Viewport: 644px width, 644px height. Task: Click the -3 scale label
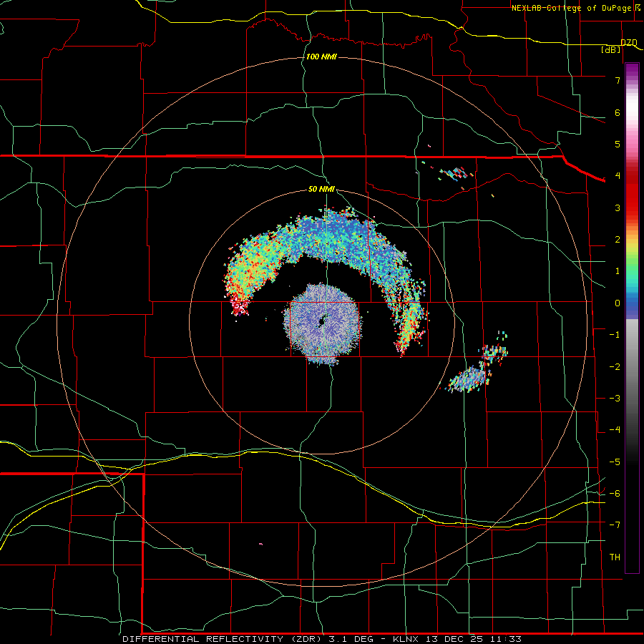[615, 399]
